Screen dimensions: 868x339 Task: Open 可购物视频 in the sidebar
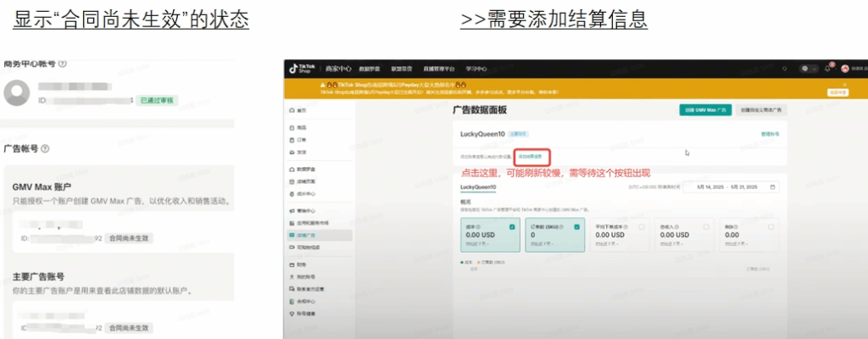[304, 247]
